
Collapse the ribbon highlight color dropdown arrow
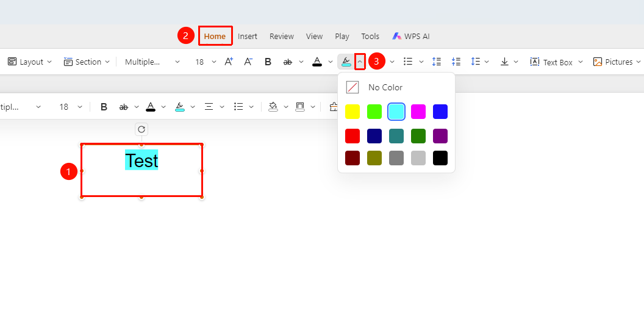[x=360, y=62]
